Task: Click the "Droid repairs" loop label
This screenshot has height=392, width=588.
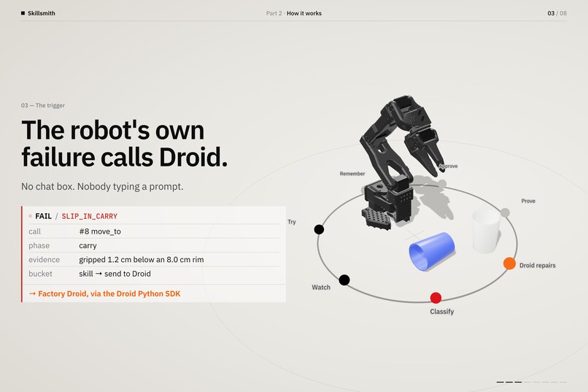Action: [x=538, y=265]
